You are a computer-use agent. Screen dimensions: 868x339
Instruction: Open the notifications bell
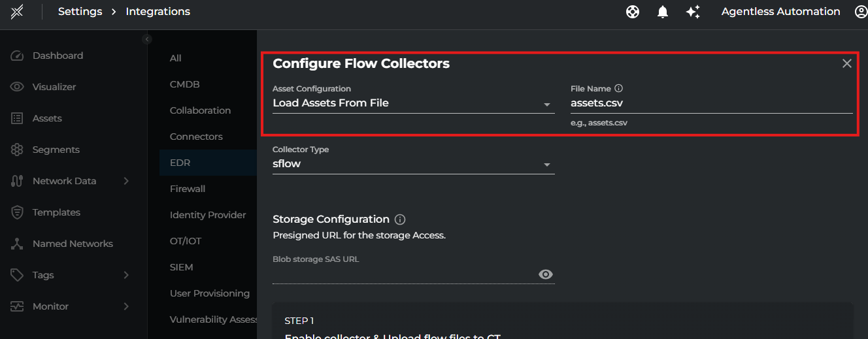pos(663,12)
